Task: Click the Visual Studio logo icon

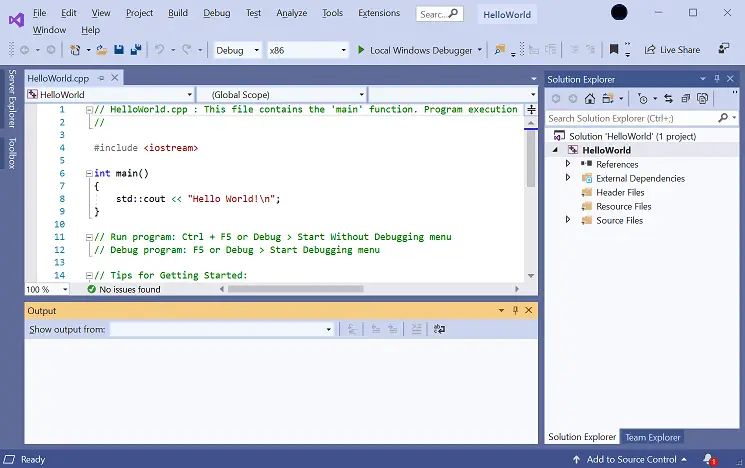Action: point(16,20)
